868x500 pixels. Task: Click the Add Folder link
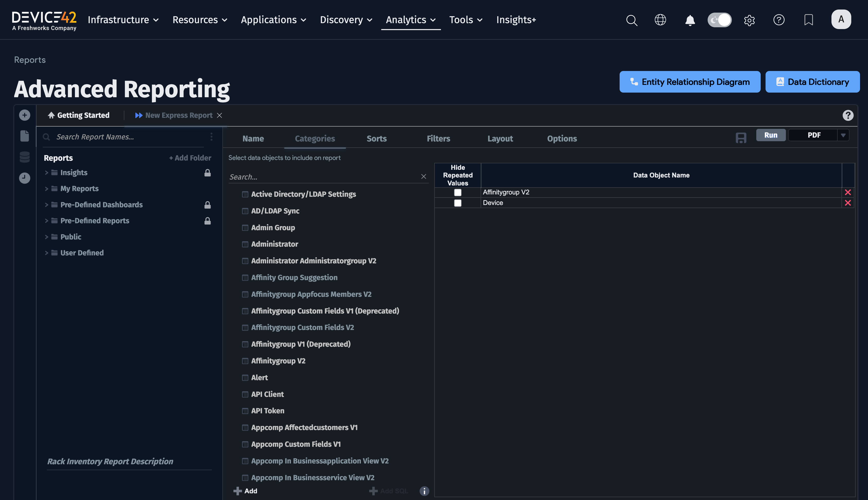pyautogui.click(x=190, y=158)
